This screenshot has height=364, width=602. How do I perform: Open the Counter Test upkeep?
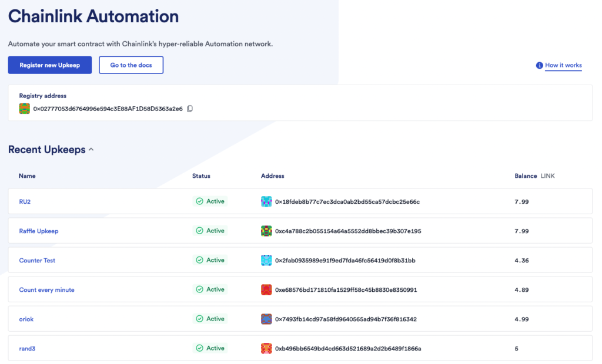tap(37, 261)
